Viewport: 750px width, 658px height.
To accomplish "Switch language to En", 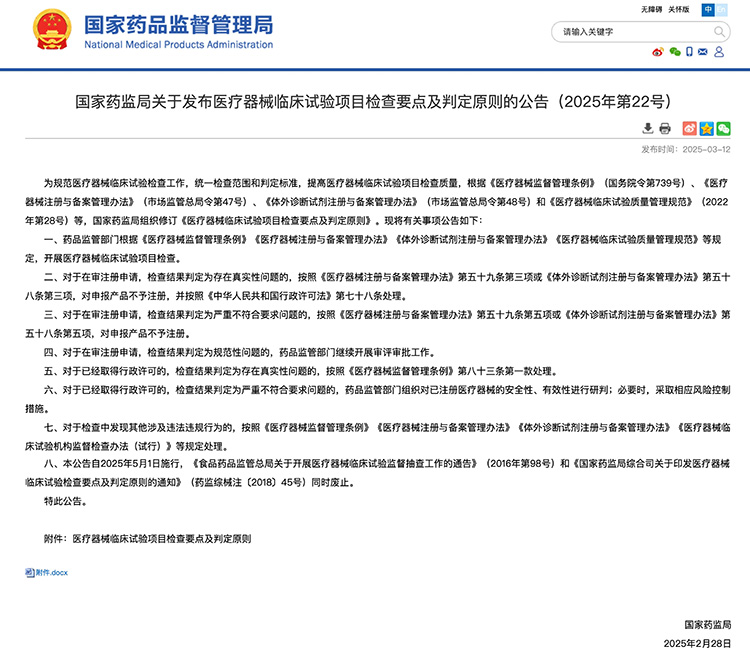I will (x=721, y=10).
